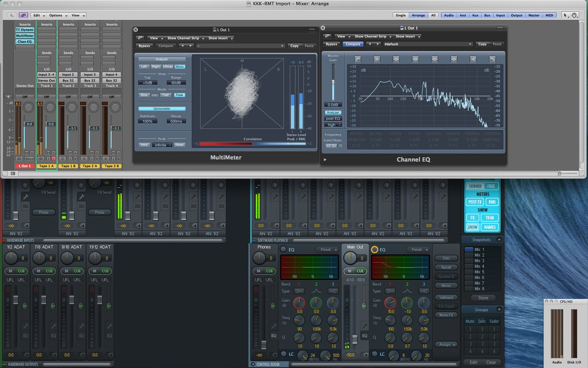Open analyzer resolution high dropdown
This screenshot has height=368, width=588.
click(x=333, y=125)
